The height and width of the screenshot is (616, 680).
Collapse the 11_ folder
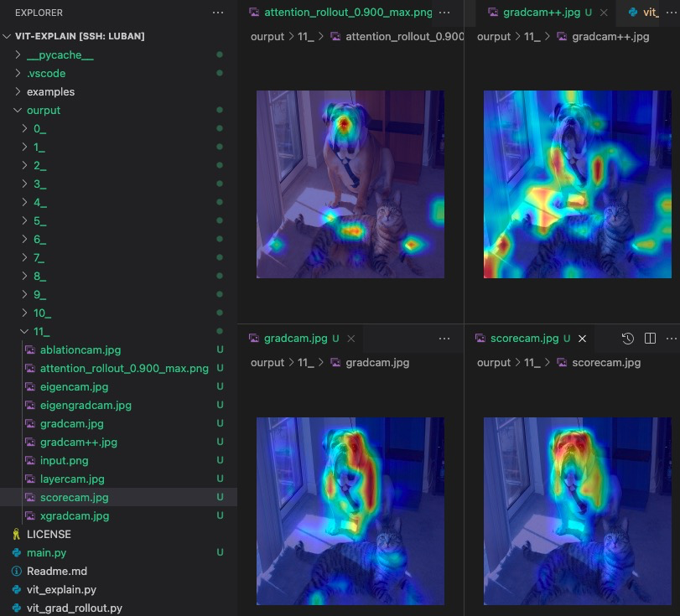tap(25, 331)
